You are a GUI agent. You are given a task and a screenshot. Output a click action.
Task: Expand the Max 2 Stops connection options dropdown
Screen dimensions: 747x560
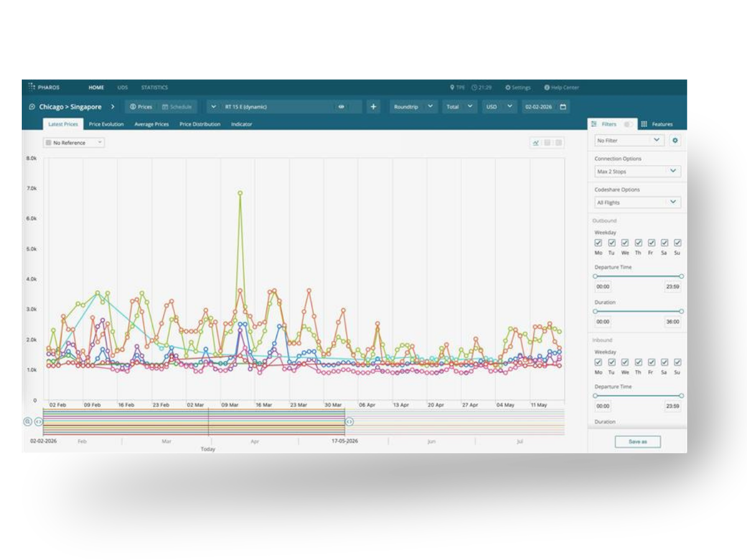(x=636, y=171)
